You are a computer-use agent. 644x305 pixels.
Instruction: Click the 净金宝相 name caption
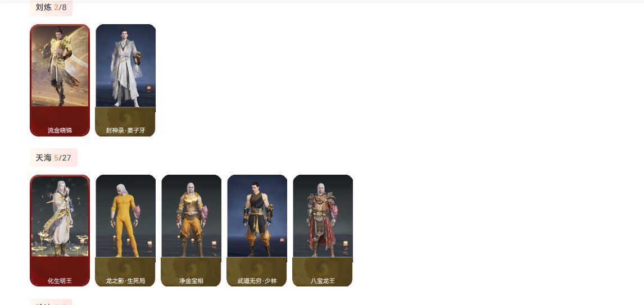pyautogui.click(x=192, y=281)
